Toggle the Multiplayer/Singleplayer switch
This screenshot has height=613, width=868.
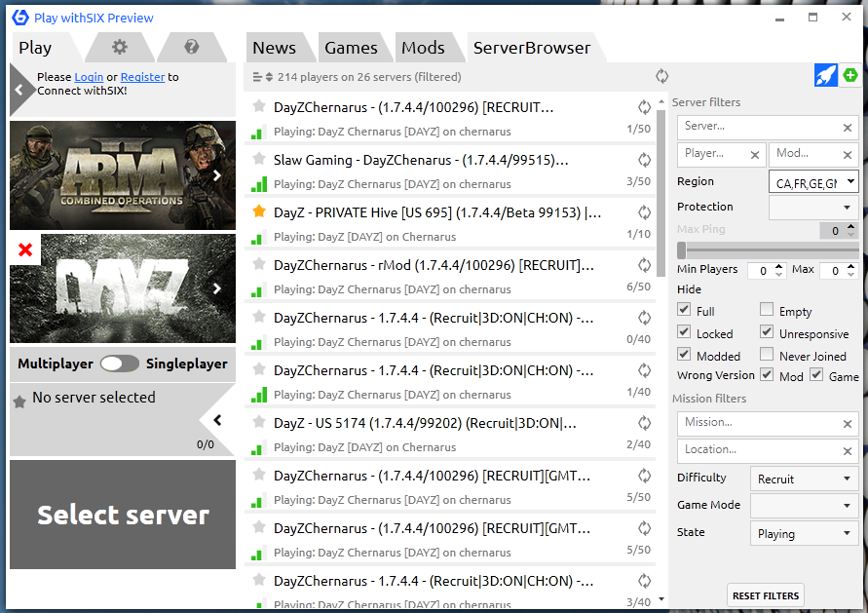120,364
